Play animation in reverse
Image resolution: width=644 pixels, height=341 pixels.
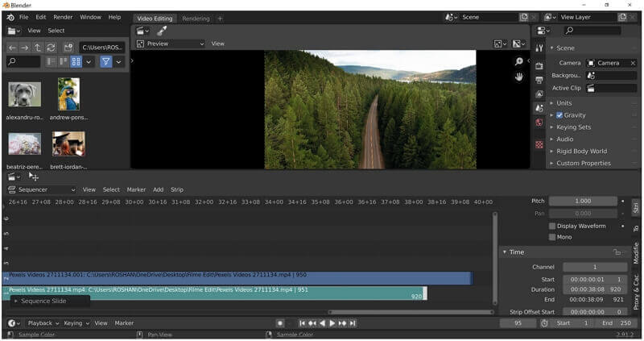(323, 323)
